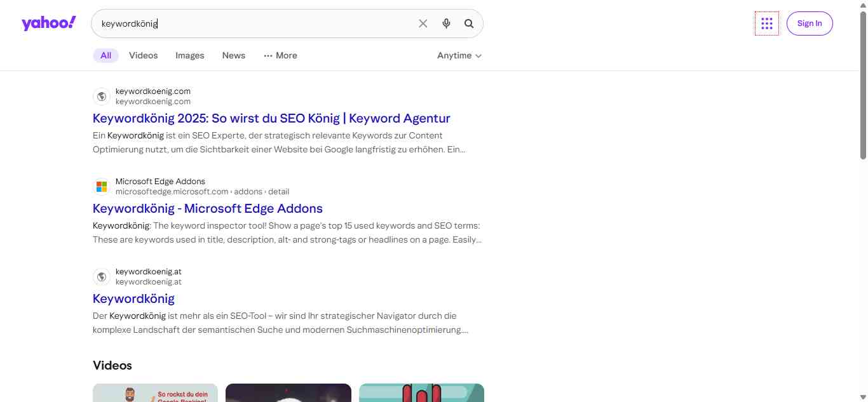Open the Anytime date filter dropdown
Screen dimensions: 868x402
(x=459, y=55)
